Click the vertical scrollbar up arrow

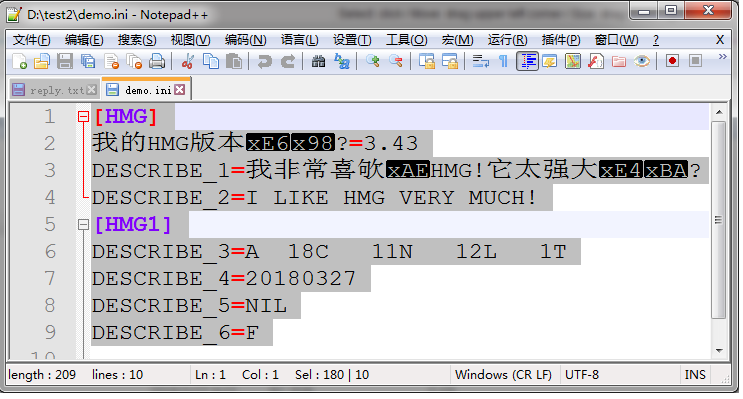pos(719,112)
